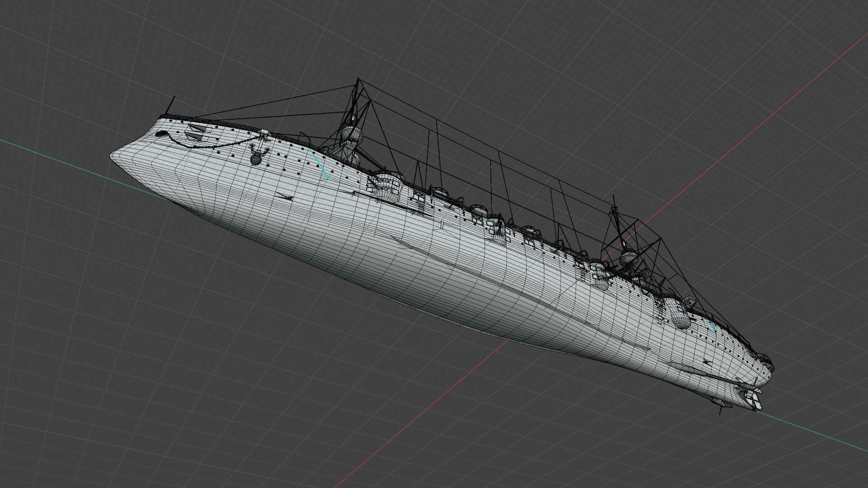Click the forward gun turret on deck
The image size is (868, 488).
[388, 186]
